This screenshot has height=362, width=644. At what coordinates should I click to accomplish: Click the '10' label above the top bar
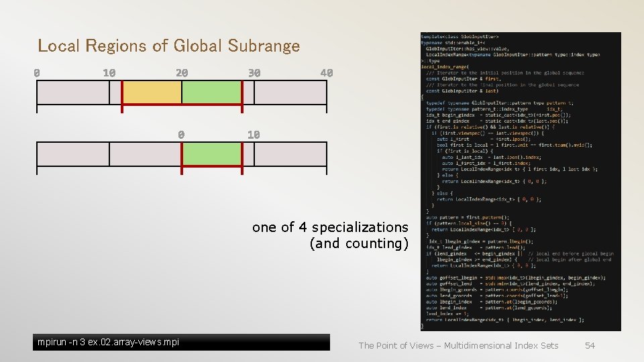(109, 73)
